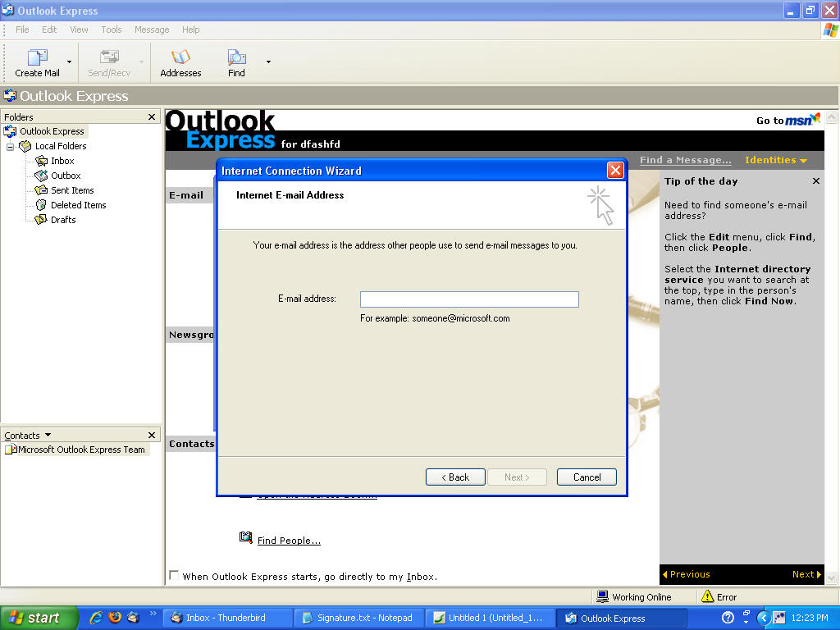Click the Error warning icon in status bar
The width and height of the screenshot is (840, 630).
pos(707,596)
